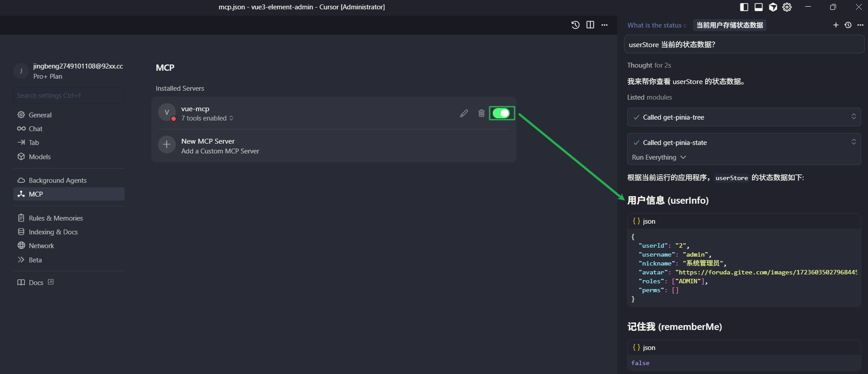868x374 pixels.
Task: Click the Rules & Memories clipboard icon
Action: [x=21, y=218]
